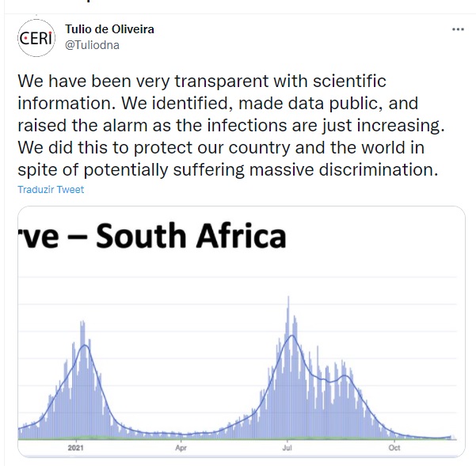476x466 pixels.
Task: Click the Traduzir Tweet link
Action: (51, 190)
